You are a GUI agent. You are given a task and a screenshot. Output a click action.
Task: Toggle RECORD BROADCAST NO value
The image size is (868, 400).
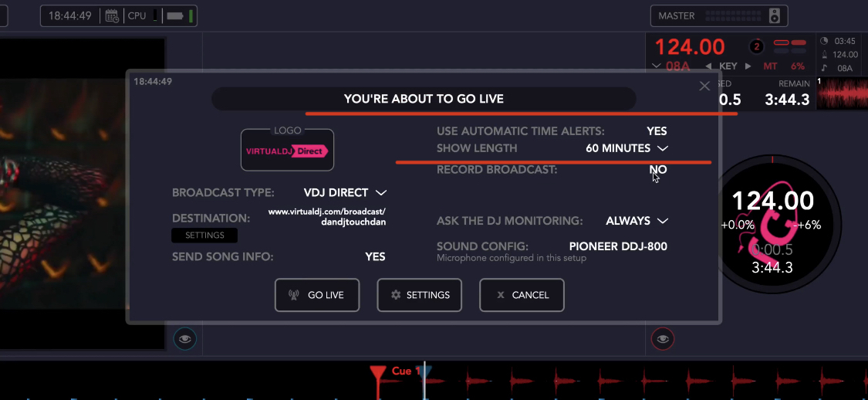(x=658, y=170)
